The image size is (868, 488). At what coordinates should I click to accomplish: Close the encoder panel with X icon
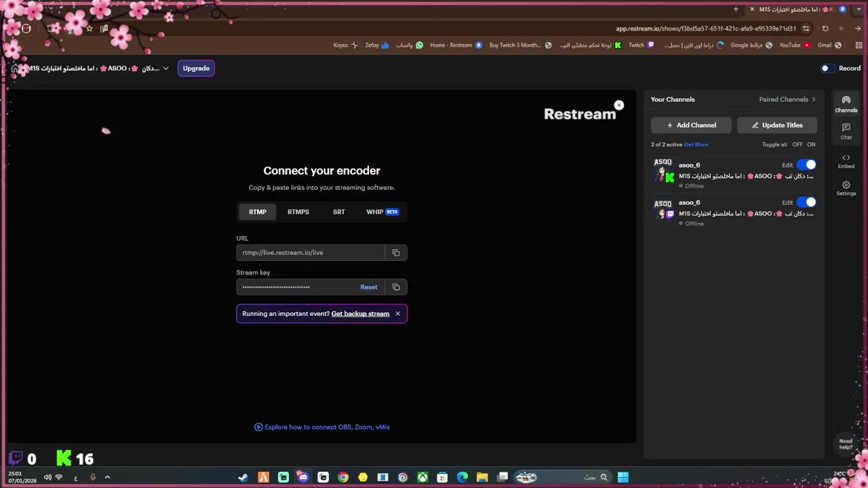(x=618, y=105)
